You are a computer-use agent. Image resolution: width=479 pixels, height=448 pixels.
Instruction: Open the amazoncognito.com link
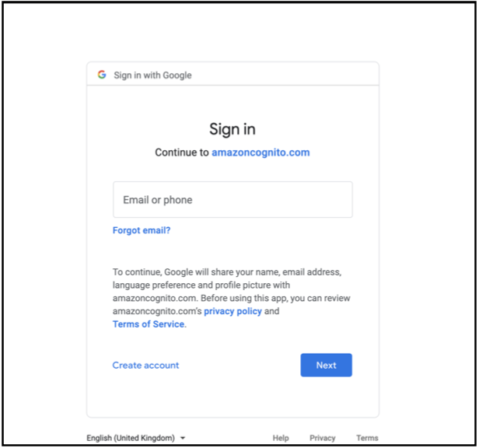pos(260,152)
